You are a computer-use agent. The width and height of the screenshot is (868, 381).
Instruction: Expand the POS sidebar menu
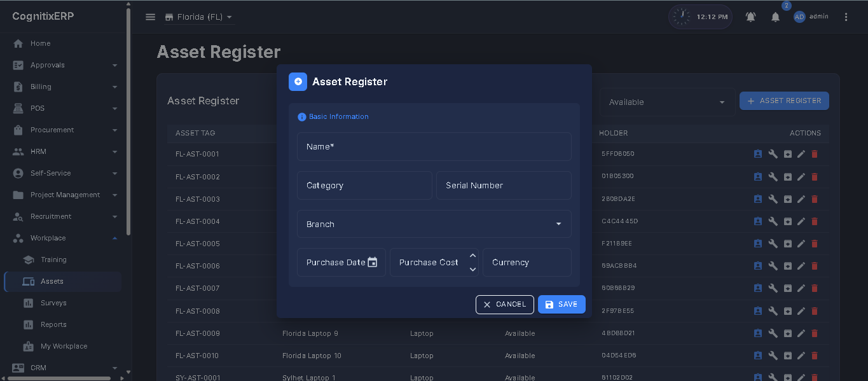click(x=65, y=108)
